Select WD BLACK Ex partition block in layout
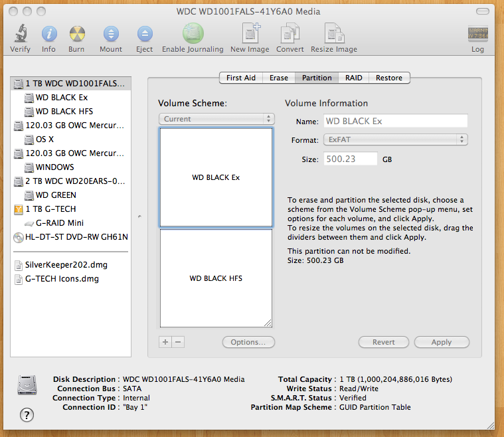This screenshot has height=437, width=504. coord(216,177)
